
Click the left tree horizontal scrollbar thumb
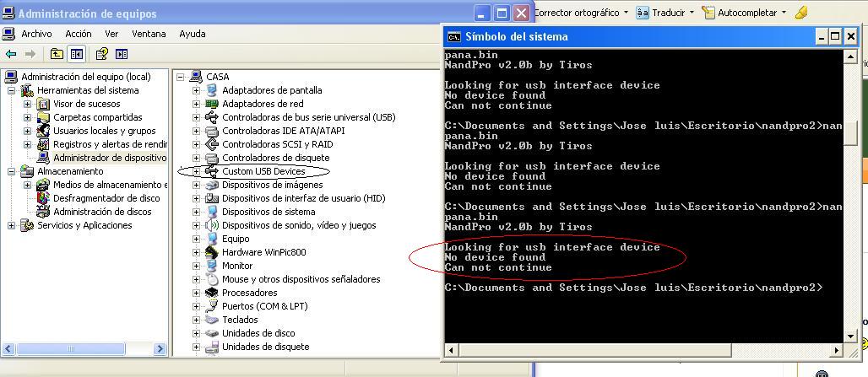tap(71, 349)
